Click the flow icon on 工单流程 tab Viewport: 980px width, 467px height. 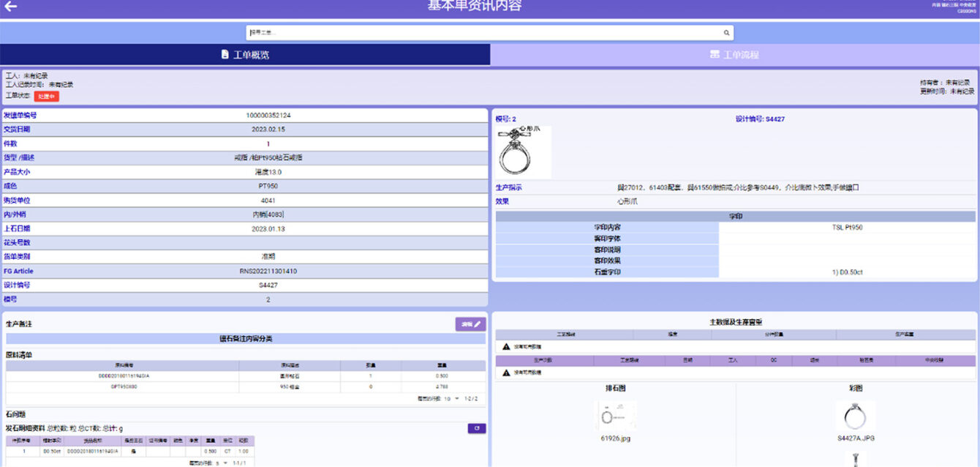tap(715, 55)
